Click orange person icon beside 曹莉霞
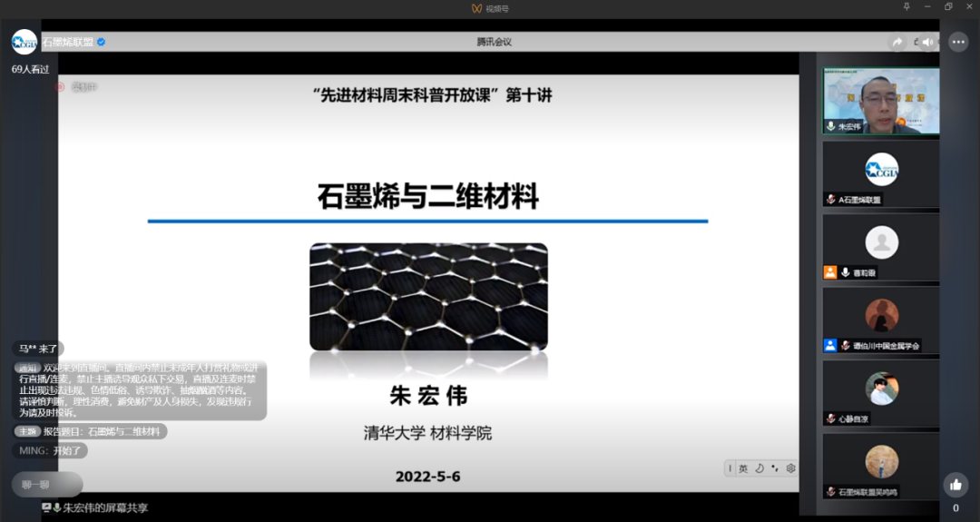The image size is (980, 522). [x=830, y=272]
